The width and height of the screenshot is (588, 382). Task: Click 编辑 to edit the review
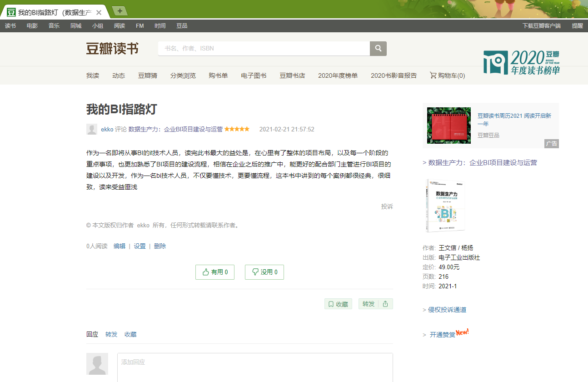(x=120, y=246)
